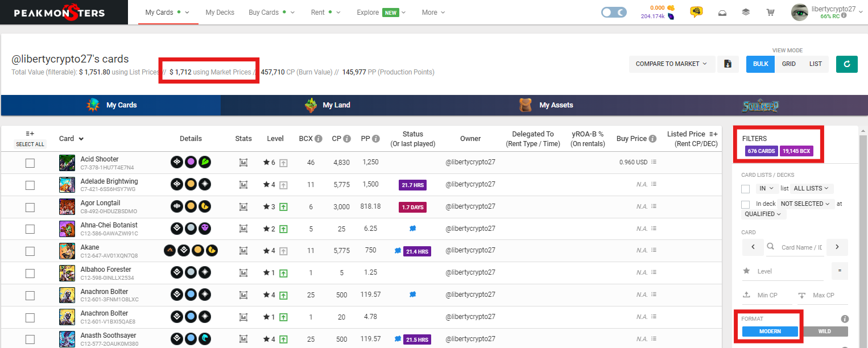
Task: Open the ALL LISTS dropdown
Action: [x=813, y=188]
